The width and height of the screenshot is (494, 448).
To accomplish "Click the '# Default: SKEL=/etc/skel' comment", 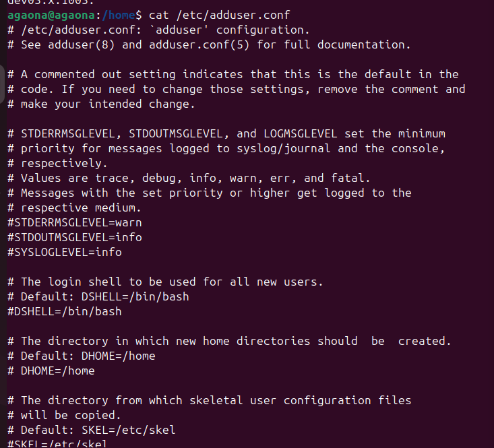I will coord(92,430).
